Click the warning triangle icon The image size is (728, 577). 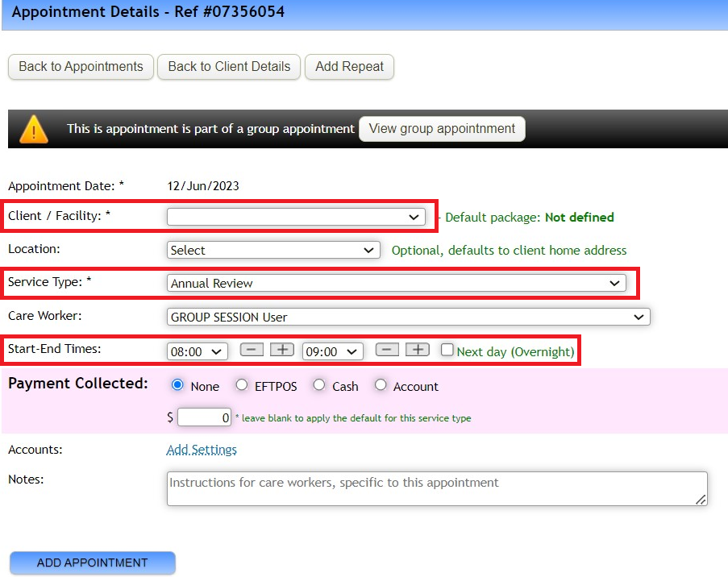point(33,128)
